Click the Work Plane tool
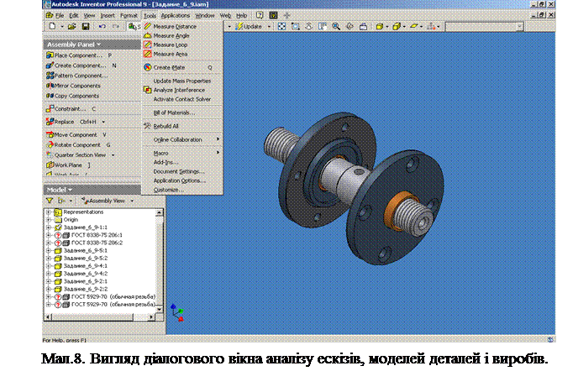The width and height of the screenshot is (578, 392). (68, 165)
